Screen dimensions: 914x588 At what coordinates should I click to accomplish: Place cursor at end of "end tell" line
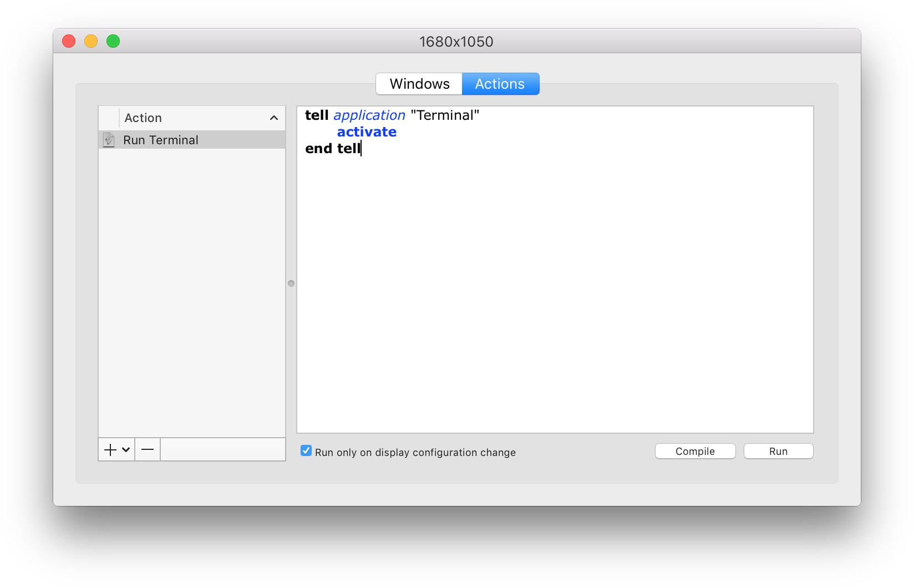pos(361,148)
